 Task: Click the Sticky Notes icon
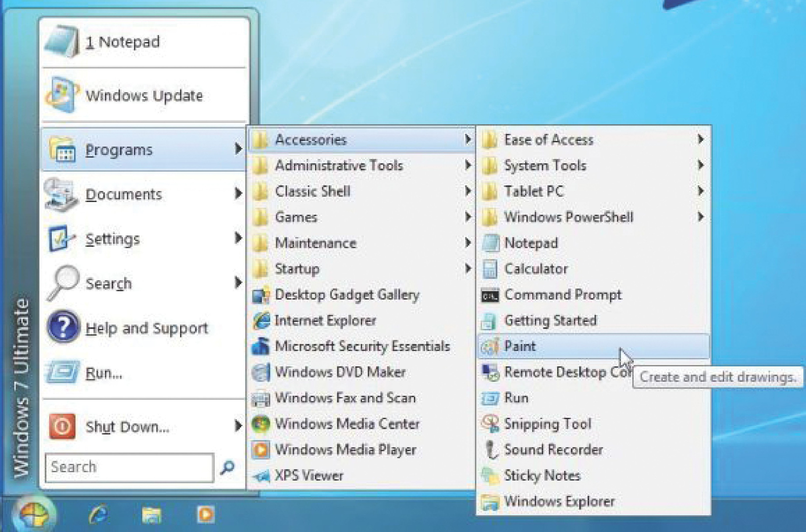click(490, 476)
